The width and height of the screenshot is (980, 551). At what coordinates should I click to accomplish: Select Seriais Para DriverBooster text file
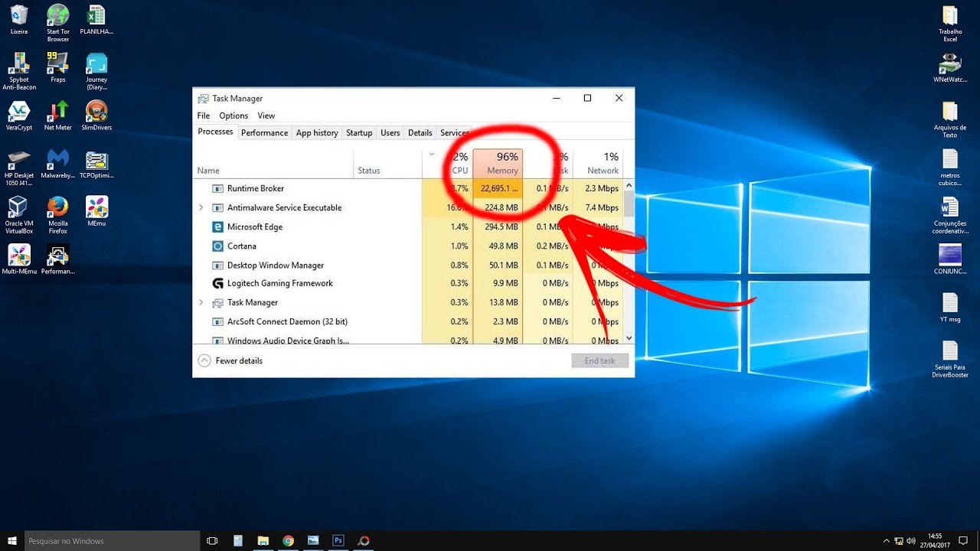tap(949, 360)
